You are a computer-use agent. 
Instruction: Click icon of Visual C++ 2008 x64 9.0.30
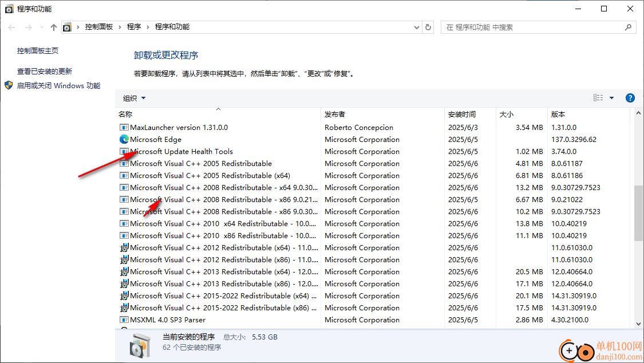(124, 187)
